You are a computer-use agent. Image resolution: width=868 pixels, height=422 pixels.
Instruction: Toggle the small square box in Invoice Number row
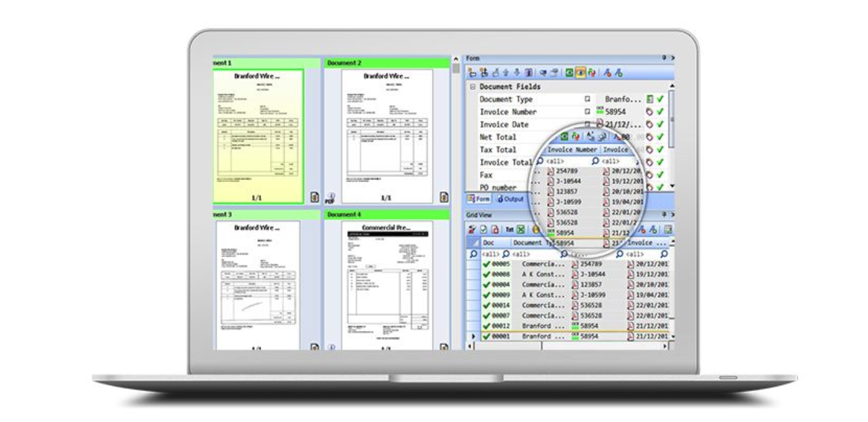(587, 111)
